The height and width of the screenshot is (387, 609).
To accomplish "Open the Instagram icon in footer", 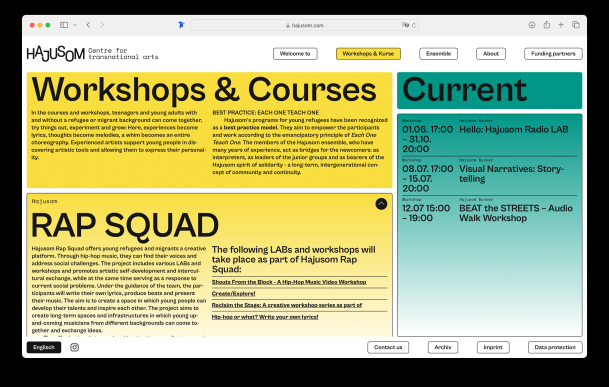I will 75,347.
